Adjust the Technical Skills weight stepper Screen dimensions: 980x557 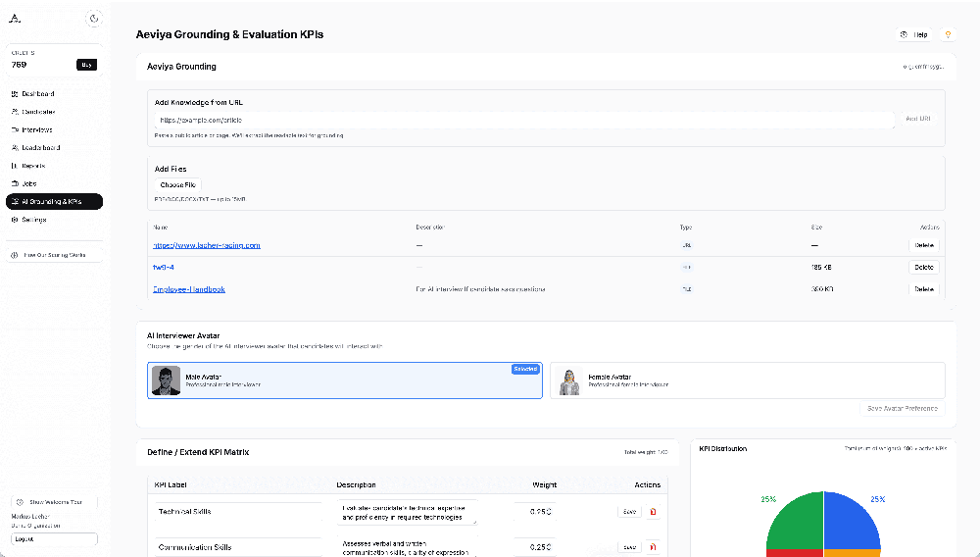point(534,512)
